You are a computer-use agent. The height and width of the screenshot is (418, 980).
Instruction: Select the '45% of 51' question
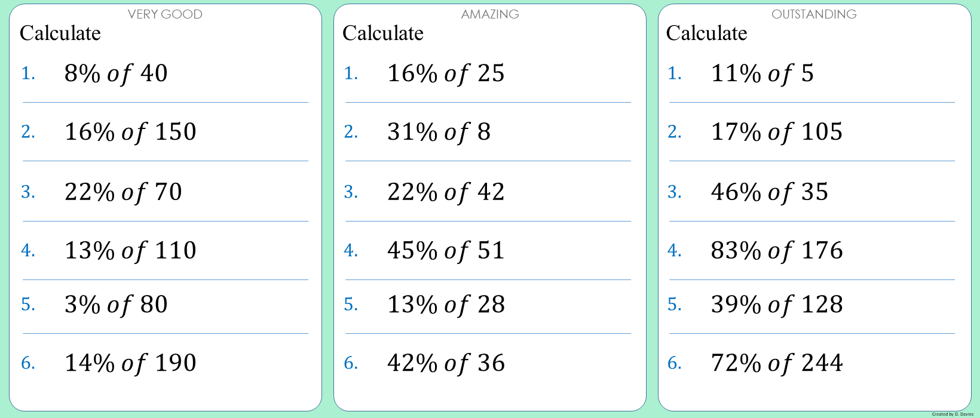click(446, 251)
